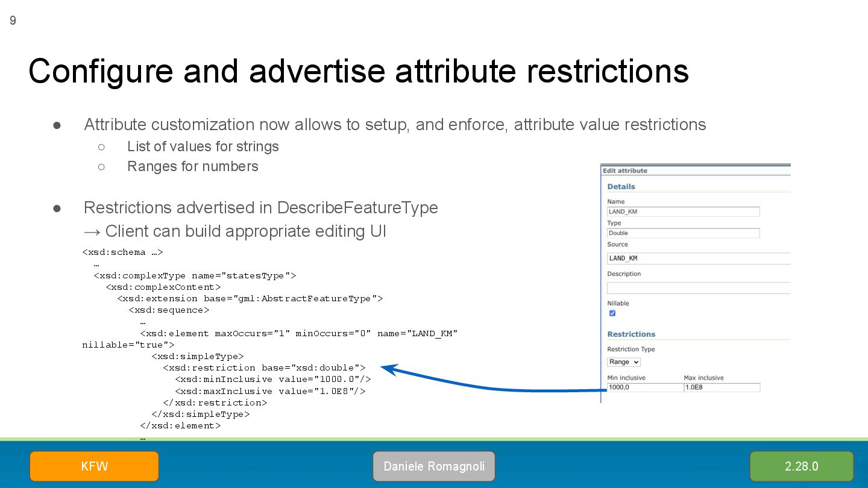Click the orange KFW button
This screenshot has height=488, width=868.
tap(94, 466)
